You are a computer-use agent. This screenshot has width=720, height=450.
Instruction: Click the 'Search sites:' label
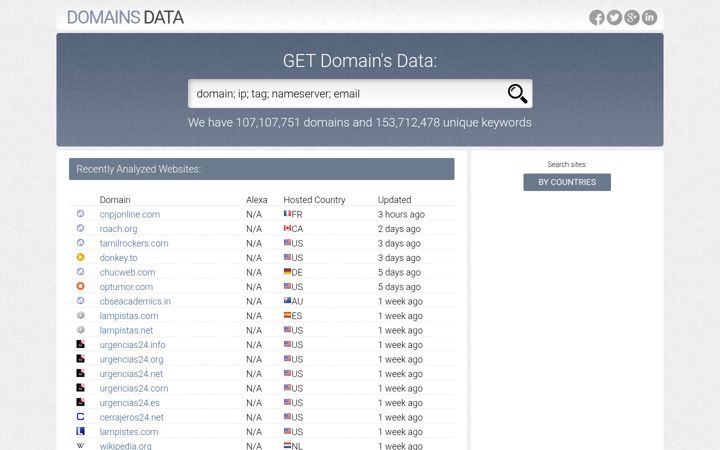click(567, 164)
